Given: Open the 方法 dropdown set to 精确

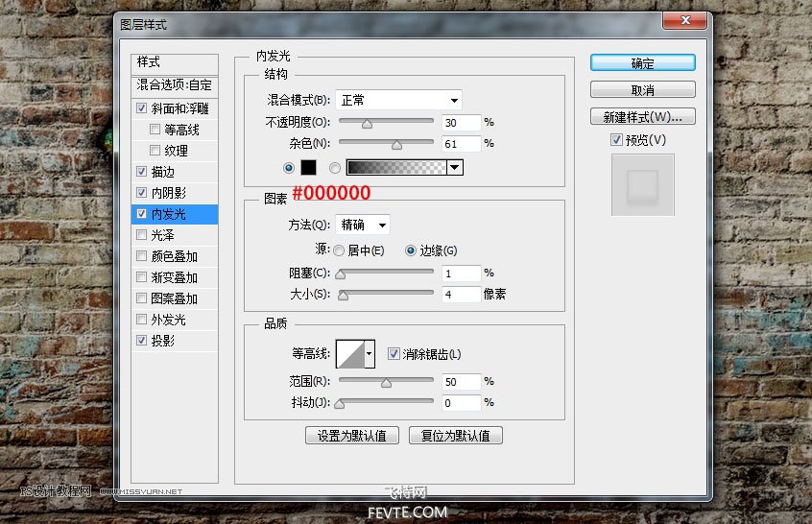Looking at the screenshot, I should click(x=363, y=225).
